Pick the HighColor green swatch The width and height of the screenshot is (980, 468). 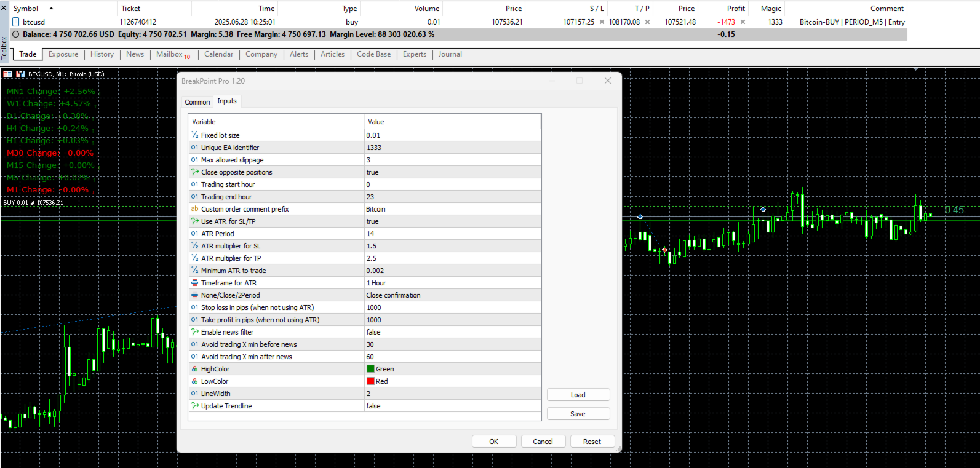click(x=370, y=369)
